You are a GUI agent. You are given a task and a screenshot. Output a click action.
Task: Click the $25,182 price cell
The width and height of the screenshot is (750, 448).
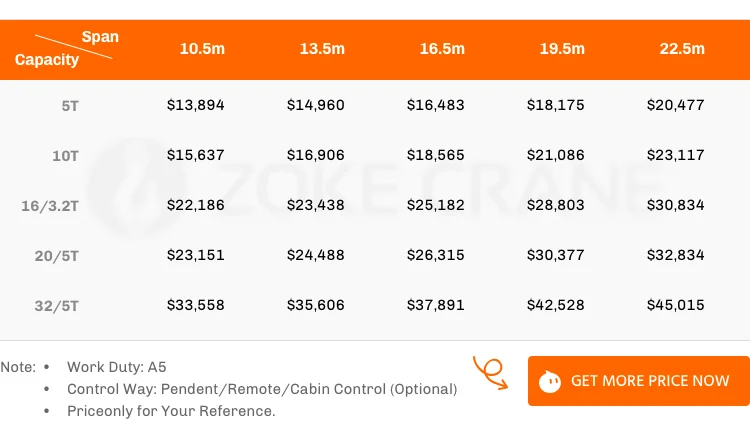coord(436,205)
